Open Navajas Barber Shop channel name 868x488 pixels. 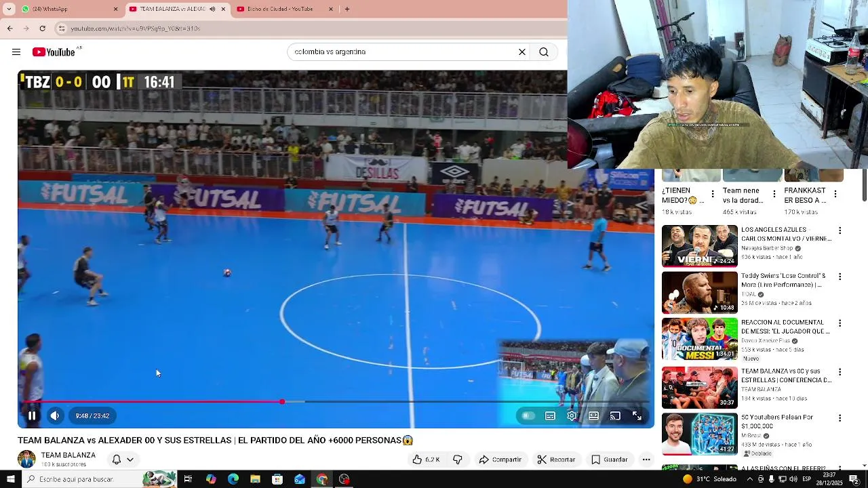point(767,249)
